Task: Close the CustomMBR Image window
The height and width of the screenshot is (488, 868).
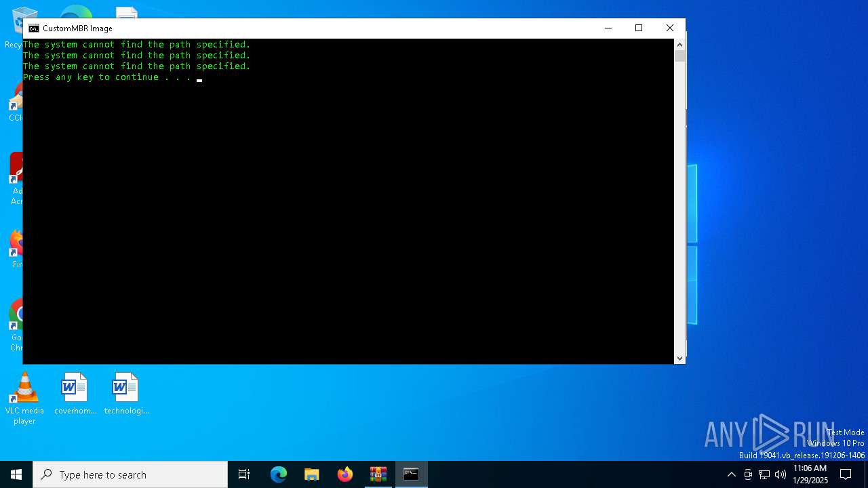Action: [x=670, y=28]
